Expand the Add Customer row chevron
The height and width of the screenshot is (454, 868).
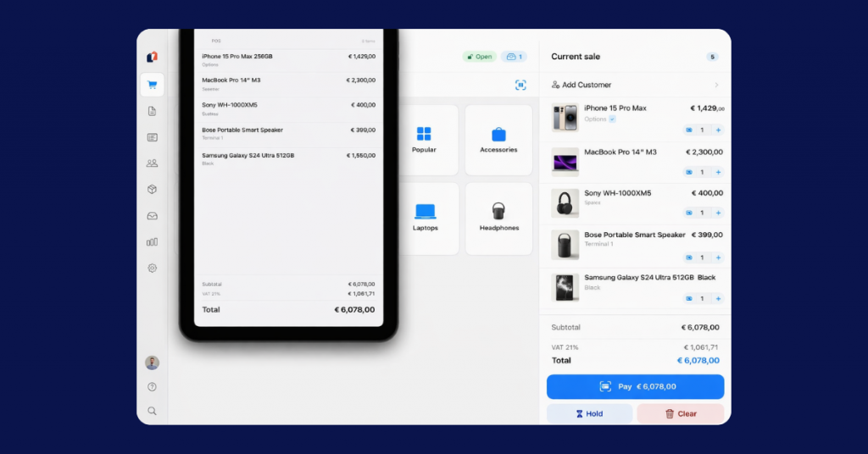pos(716,85)
